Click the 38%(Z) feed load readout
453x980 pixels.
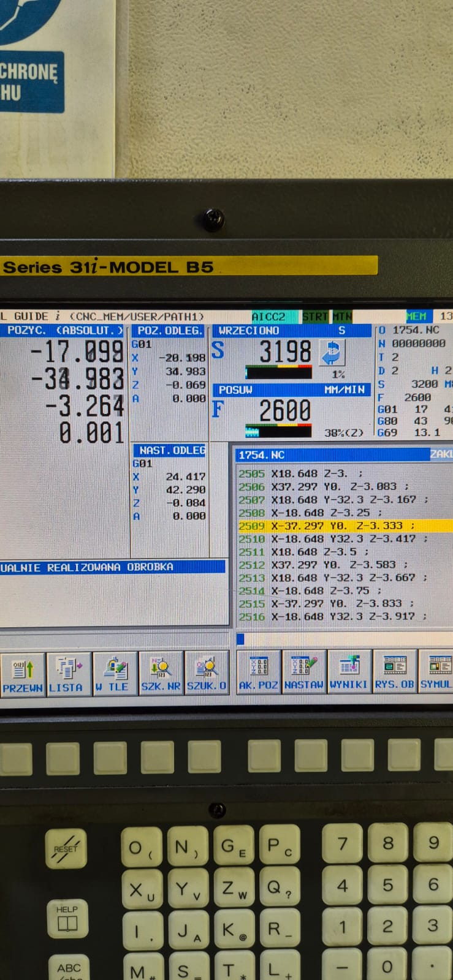point(344,432)
